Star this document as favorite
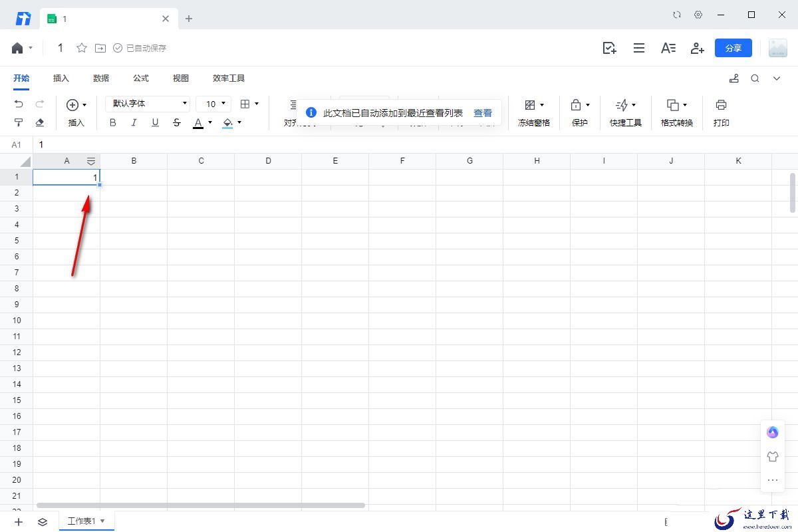 click(82, 48)
